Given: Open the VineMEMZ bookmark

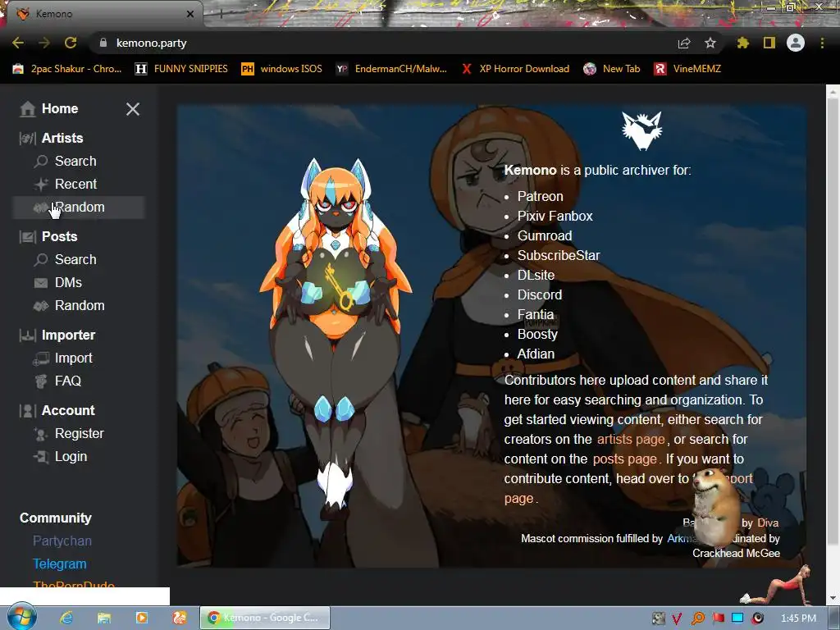Looking at the screenshot, I should point(687,69).
